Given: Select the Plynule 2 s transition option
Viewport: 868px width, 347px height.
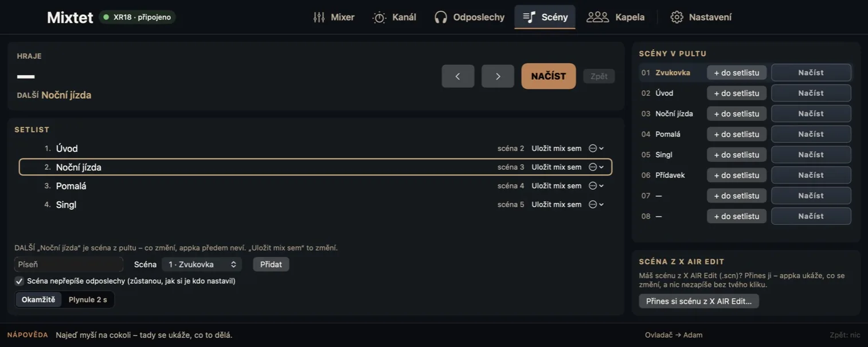Looking at the screenshot, I should (x=88, y=299).
